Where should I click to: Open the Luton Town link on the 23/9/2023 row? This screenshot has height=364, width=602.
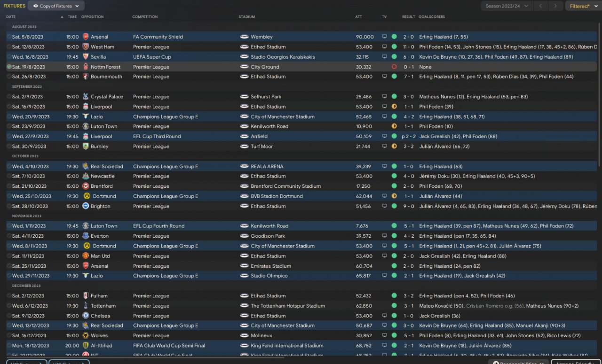pos(104,126)
